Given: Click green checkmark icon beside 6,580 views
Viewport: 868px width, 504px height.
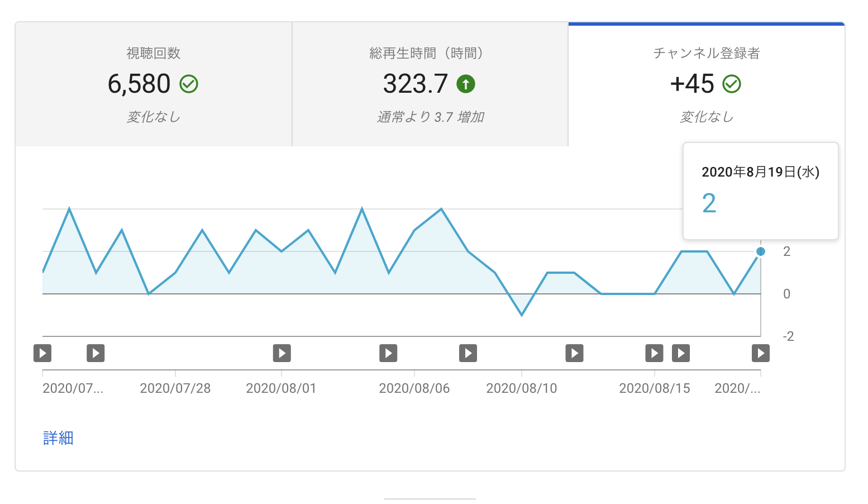Looking at the screenshot, I should tap(189, 84).
